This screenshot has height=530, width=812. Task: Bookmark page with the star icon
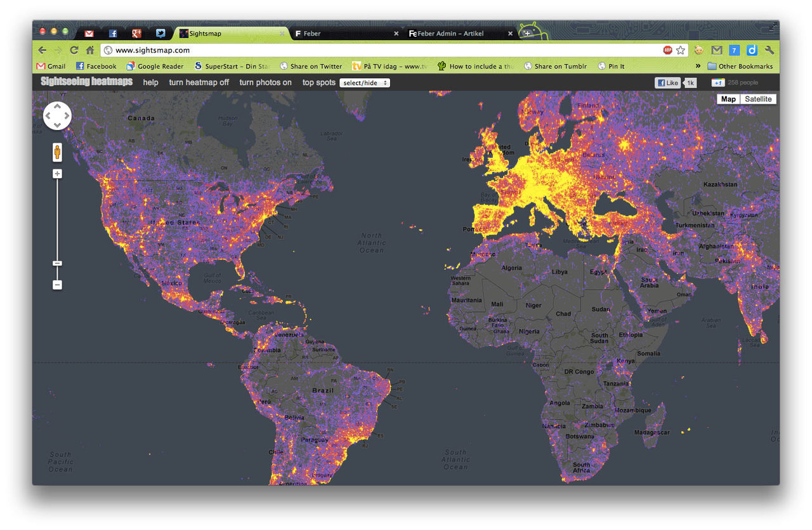point(680,50)
